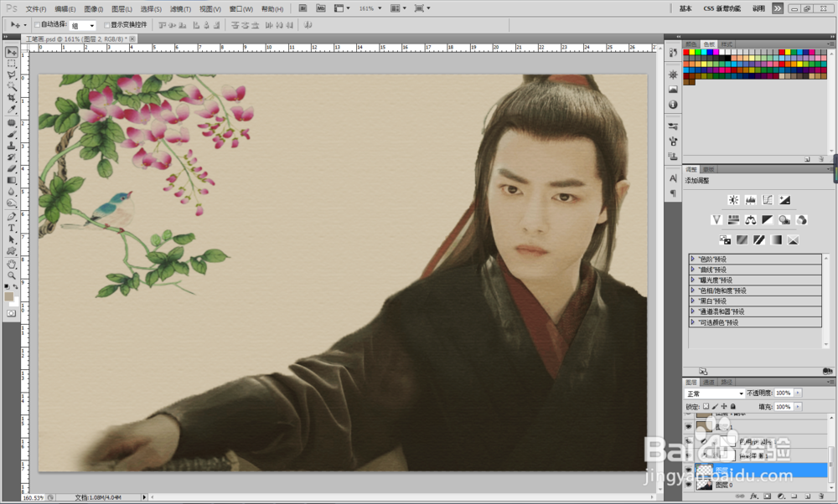Toggle lock all padlock
Screen dimensions: 838x504
point(733,406)
